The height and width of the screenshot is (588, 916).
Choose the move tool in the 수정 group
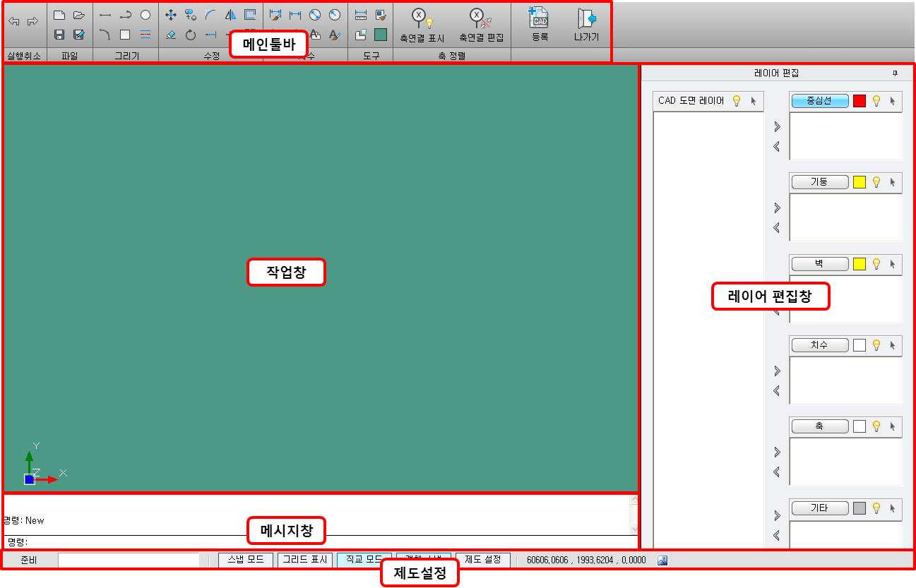170,15
